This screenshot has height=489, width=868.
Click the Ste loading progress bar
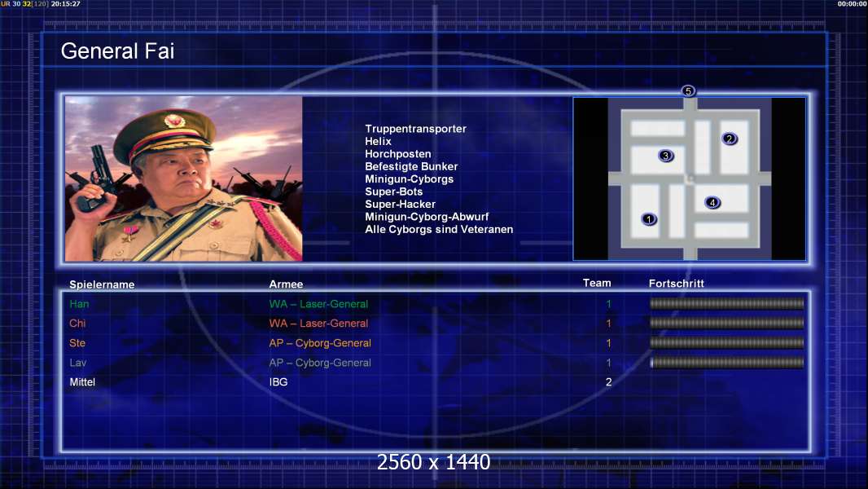point(726,343)
